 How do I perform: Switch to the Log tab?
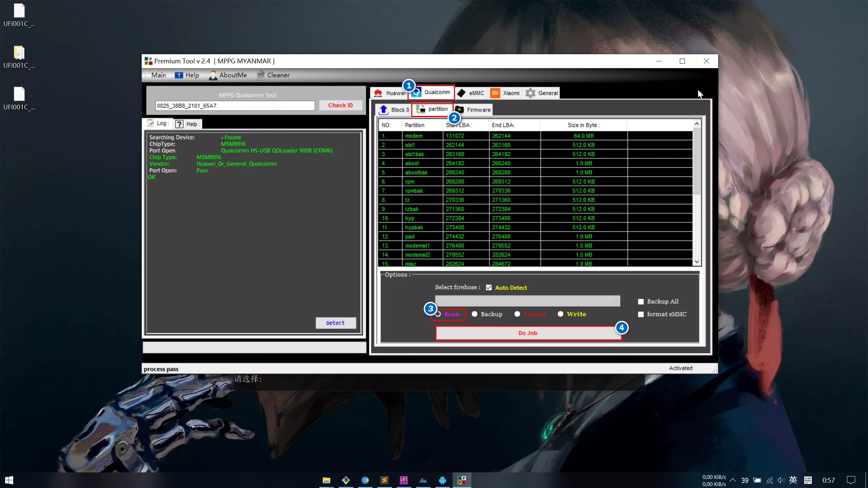coord(158,123)
